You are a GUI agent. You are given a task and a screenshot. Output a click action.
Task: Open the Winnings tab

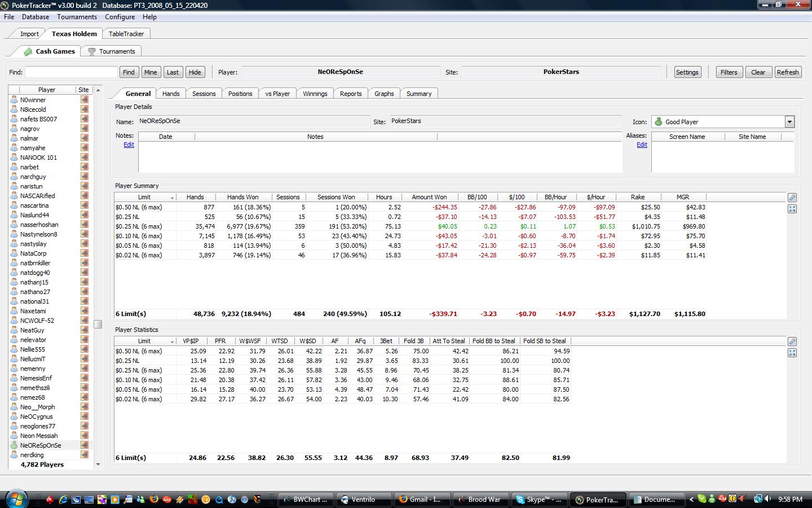click(315, 94)
